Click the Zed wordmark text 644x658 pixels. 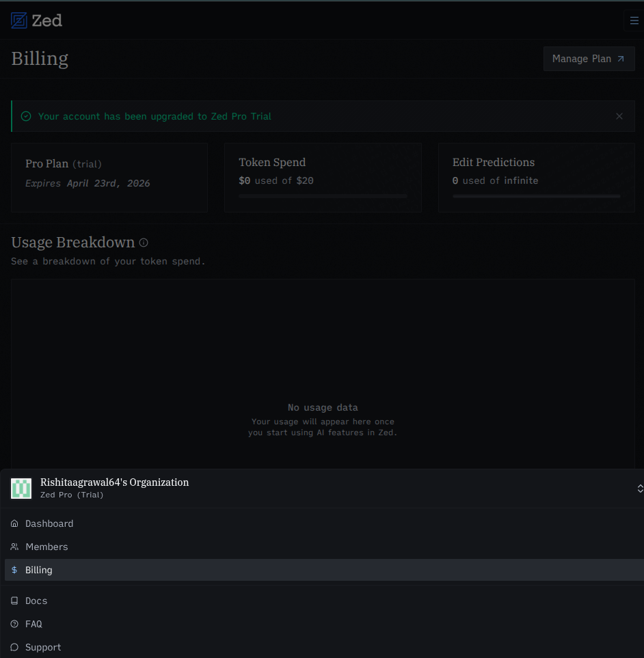coord(47,20)
